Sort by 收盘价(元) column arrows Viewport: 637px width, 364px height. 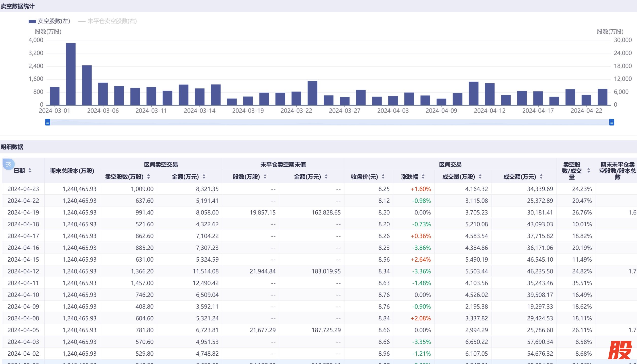(383, 177)
